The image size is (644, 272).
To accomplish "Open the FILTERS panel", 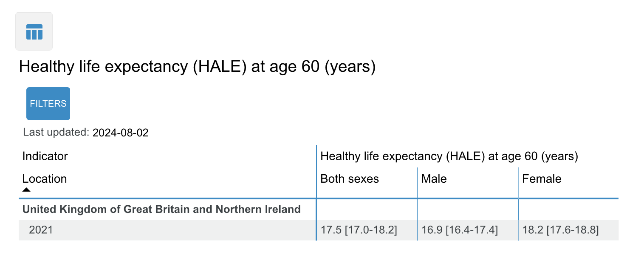I will point(48,103).
